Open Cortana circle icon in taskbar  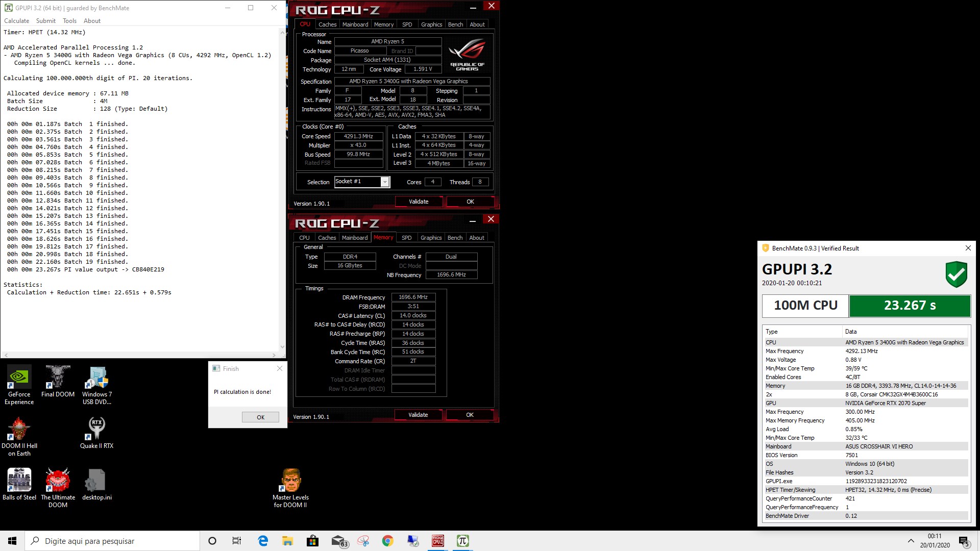click(212, 541)
